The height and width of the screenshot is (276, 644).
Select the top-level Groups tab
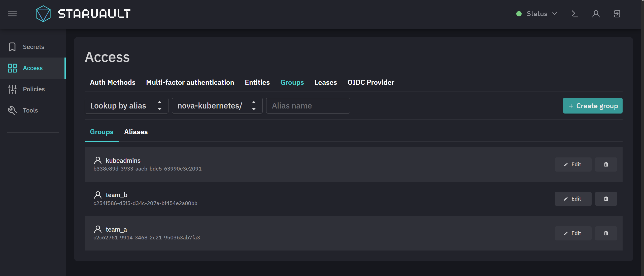[292, 82]
